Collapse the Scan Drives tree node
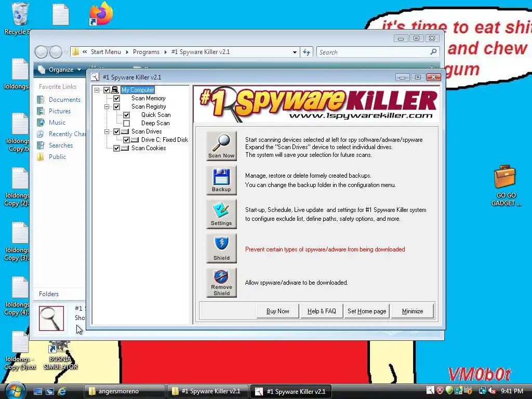The height and width of the screenshot is (399, 532). point(107,131)
